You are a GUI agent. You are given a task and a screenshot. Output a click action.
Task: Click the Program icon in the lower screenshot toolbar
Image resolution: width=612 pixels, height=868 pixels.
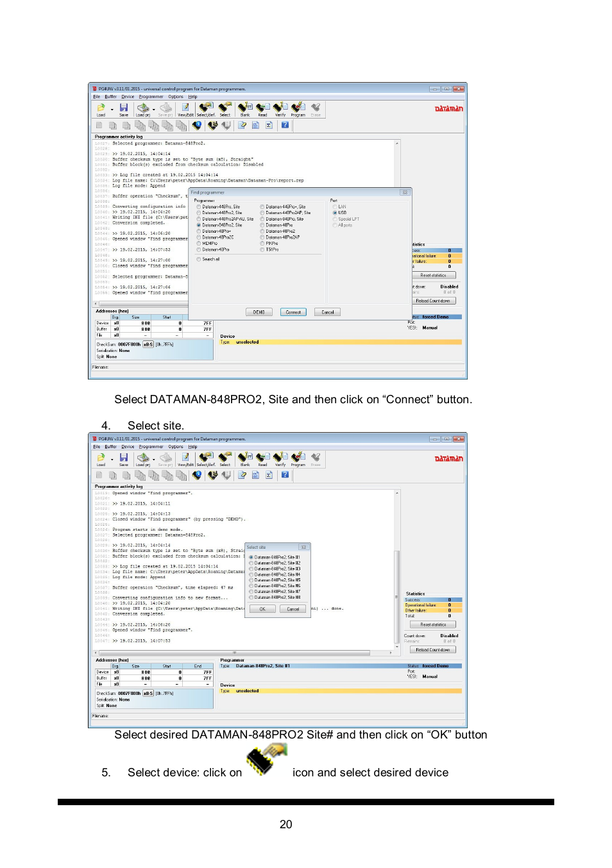[298, 459]
